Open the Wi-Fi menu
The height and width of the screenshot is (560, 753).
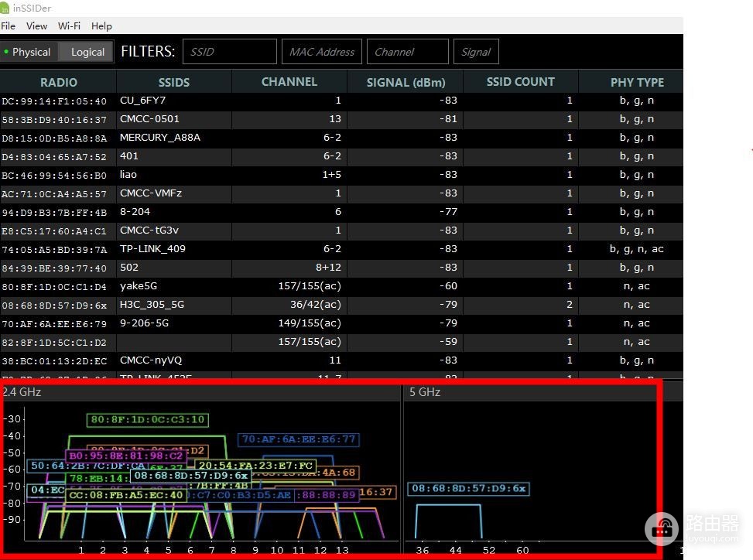point(69,26)
